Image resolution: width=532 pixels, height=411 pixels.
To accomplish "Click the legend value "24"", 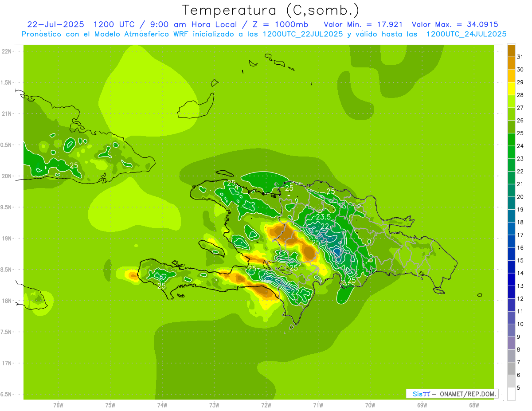I will click(520, 146).
